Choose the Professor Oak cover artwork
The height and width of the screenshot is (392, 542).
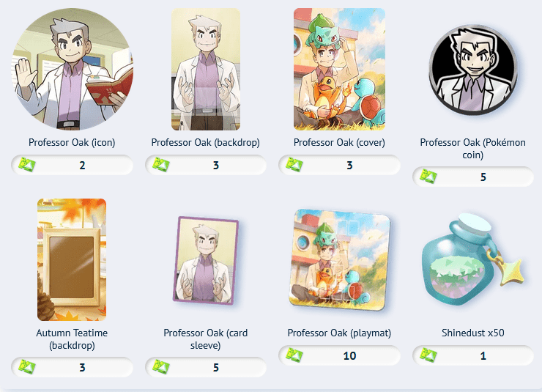coord(339,69)
